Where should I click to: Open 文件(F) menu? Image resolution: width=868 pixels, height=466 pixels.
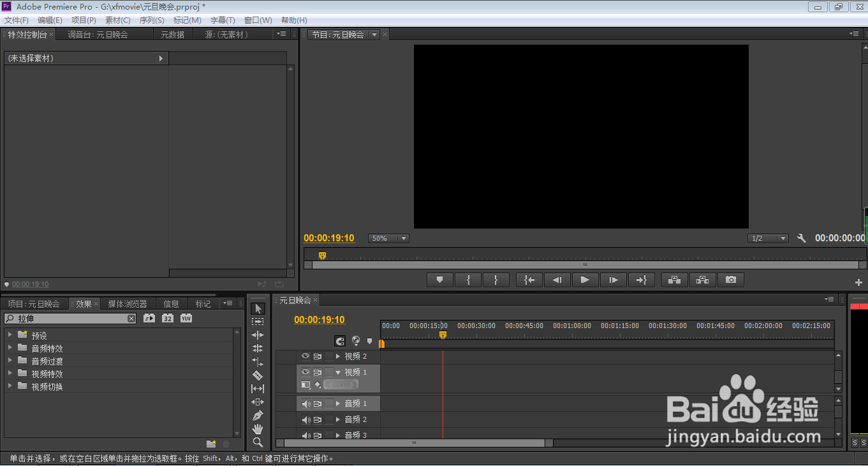tap(17, 20)
